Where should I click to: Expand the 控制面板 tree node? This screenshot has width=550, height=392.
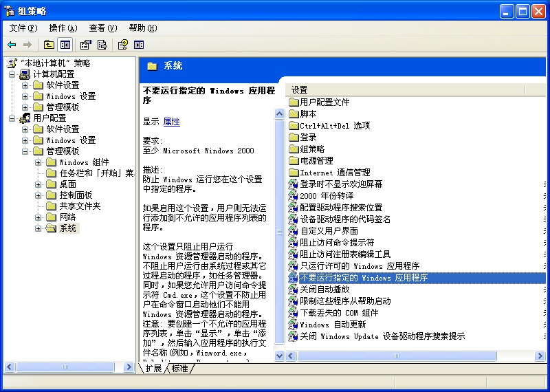click(x=38, y=195)
